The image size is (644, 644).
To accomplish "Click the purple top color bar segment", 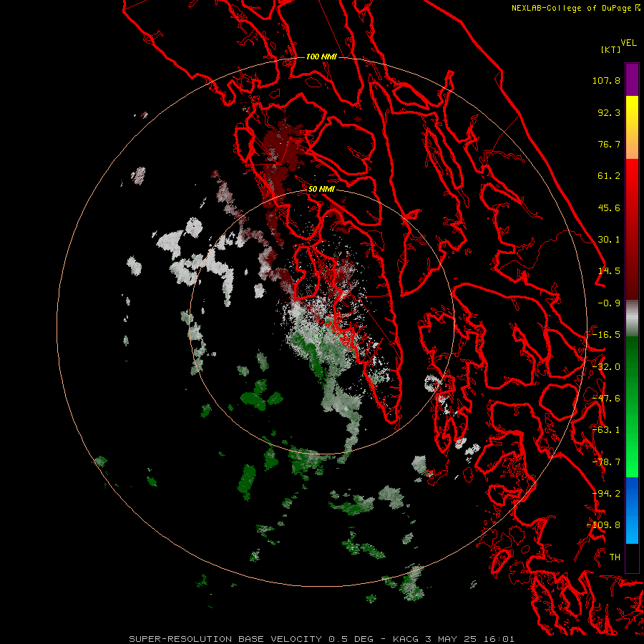I will (x=632, y=79).
